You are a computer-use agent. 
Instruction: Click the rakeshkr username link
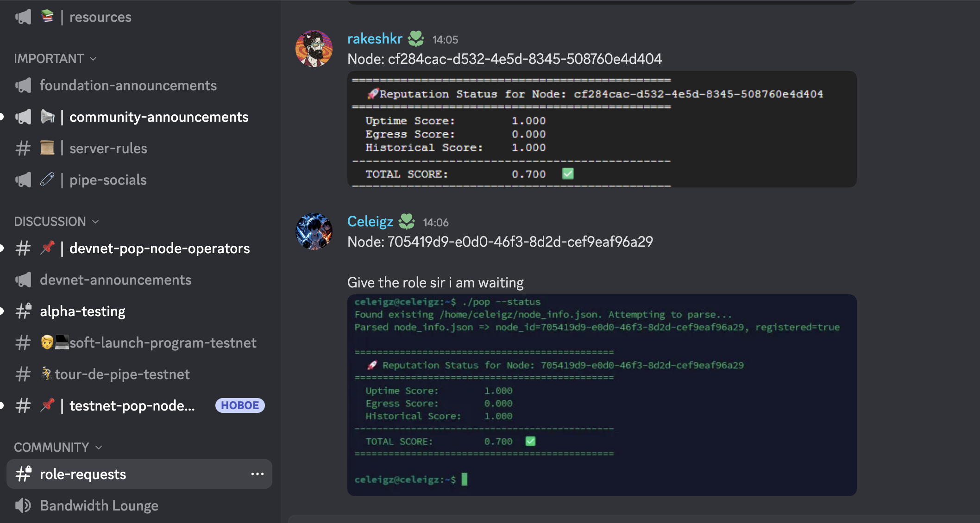[375, 39]
